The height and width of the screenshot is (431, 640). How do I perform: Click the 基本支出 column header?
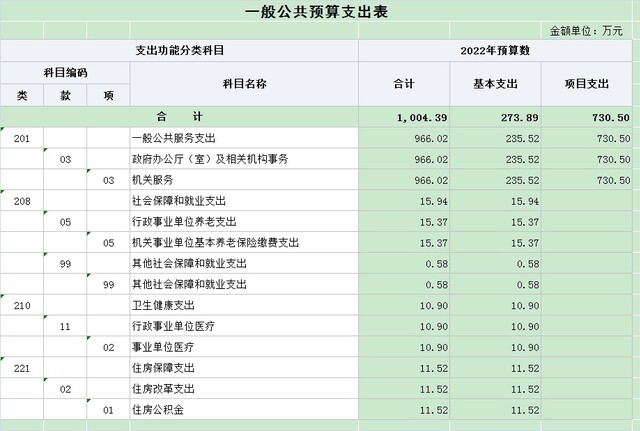point(494,84)
